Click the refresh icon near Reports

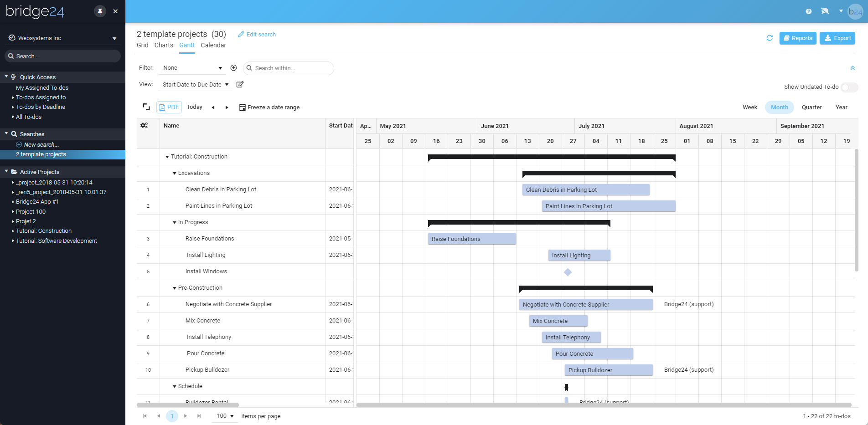(x=770, y=38)
